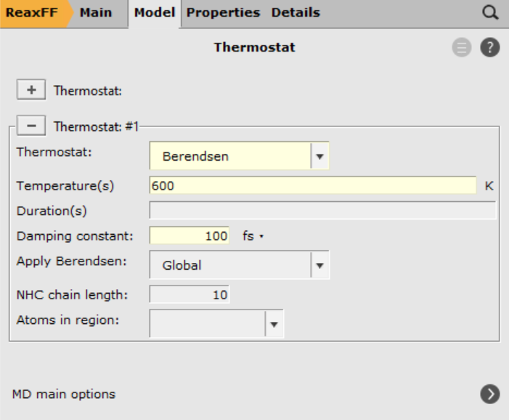Viewport: 509px width, 420px height.
Task: Click the search magnifier icon
Action: pyautogui.click(x=490, y=12)
